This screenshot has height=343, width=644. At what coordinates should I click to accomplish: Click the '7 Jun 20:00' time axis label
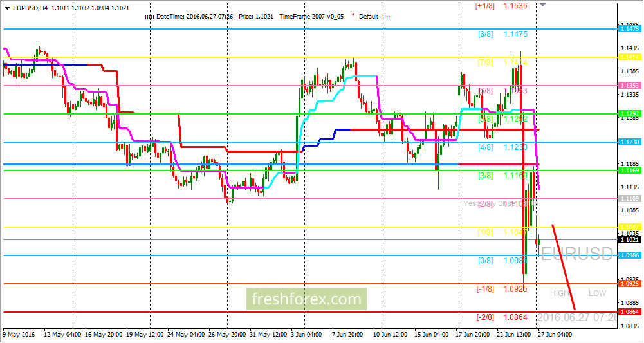(x=347, y=335)
